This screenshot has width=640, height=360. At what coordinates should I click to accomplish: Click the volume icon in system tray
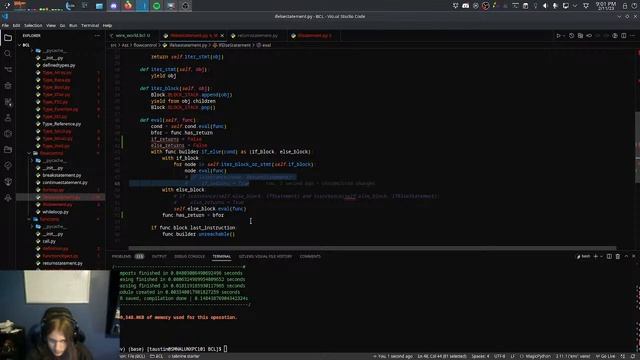coord(545,6)
